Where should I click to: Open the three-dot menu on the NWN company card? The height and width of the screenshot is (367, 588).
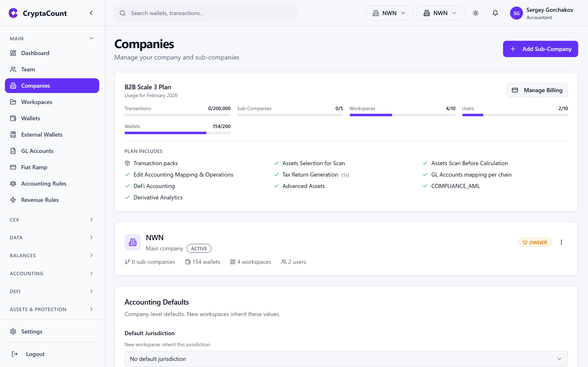[561, 242]
